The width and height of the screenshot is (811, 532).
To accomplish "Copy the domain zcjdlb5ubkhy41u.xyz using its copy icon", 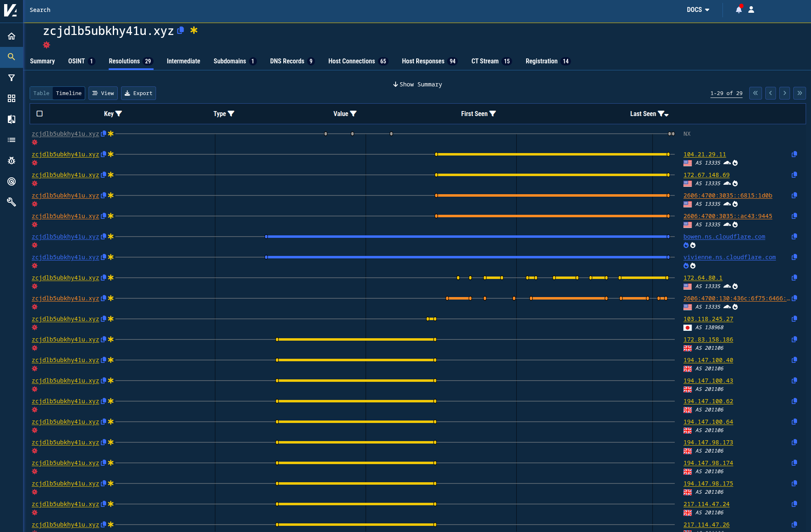I will pos(180,30).
